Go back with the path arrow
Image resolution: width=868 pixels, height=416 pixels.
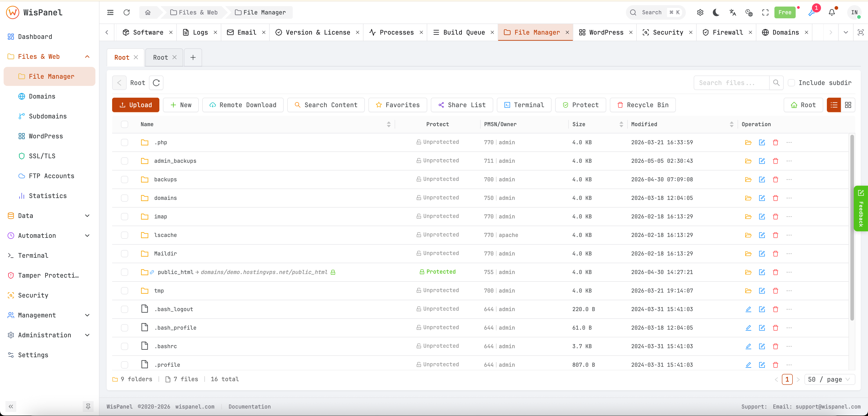click(119, 83)
